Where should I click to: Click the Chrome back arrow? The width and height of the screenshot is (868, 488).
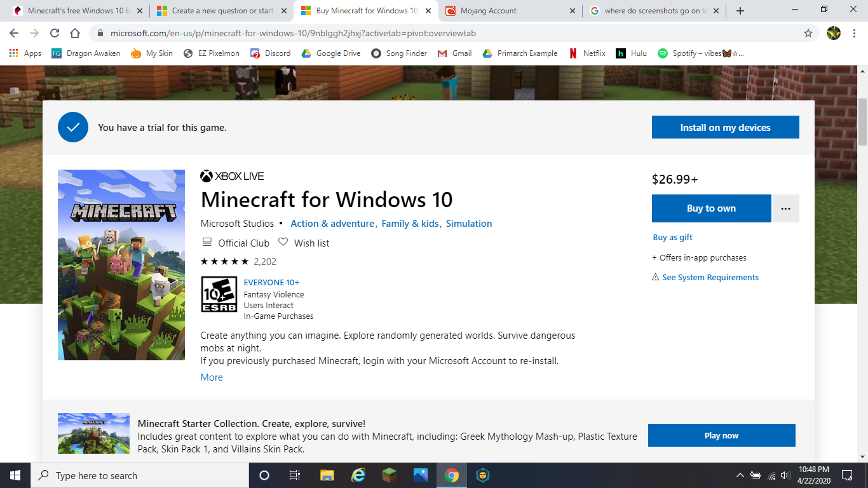14,33
